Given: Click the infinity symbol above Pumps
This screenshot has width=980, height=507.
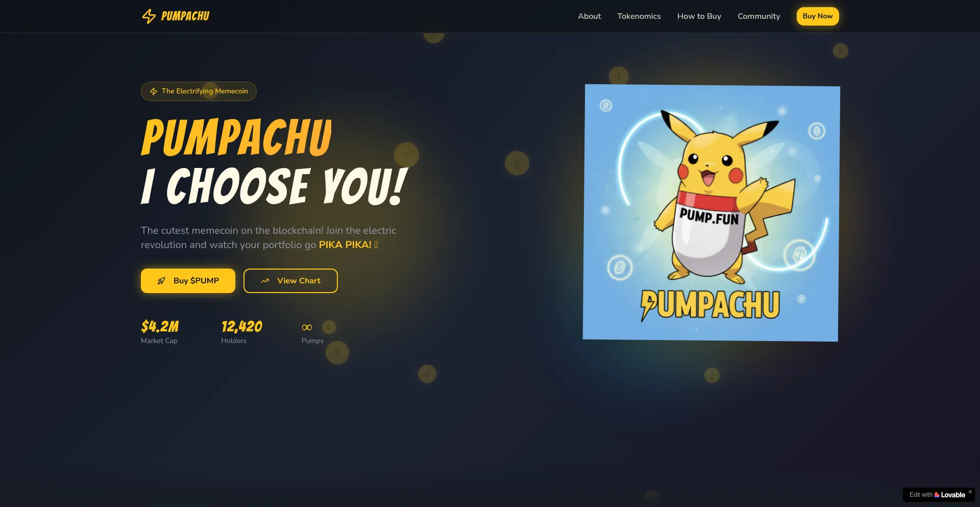Looking at the screenshot, I should coord(307,327).
